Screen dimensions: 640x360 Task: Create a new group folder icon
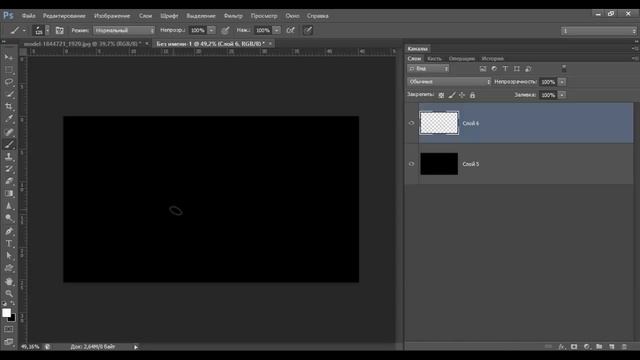click(599, 347)
